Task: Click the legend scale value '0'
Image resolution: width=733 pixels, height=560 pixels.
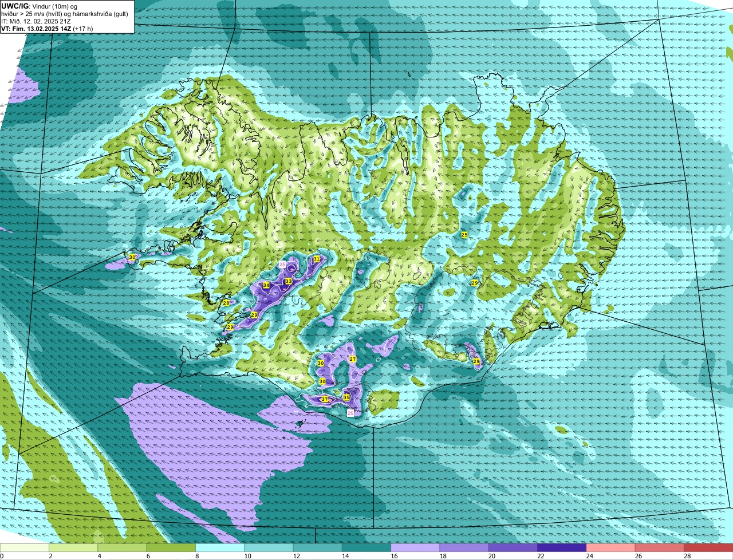Action: coord(2,555)
